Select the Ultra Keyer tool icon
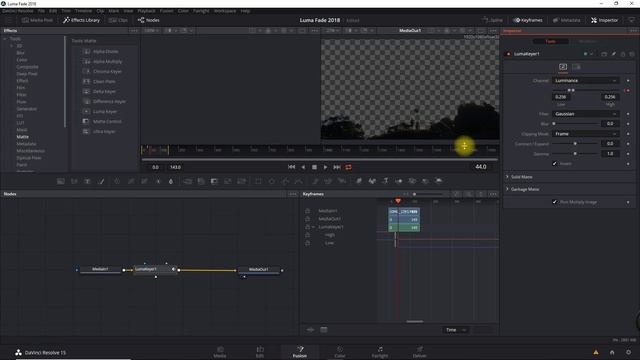This screenshot has width=640, height=360. point(86,131)
